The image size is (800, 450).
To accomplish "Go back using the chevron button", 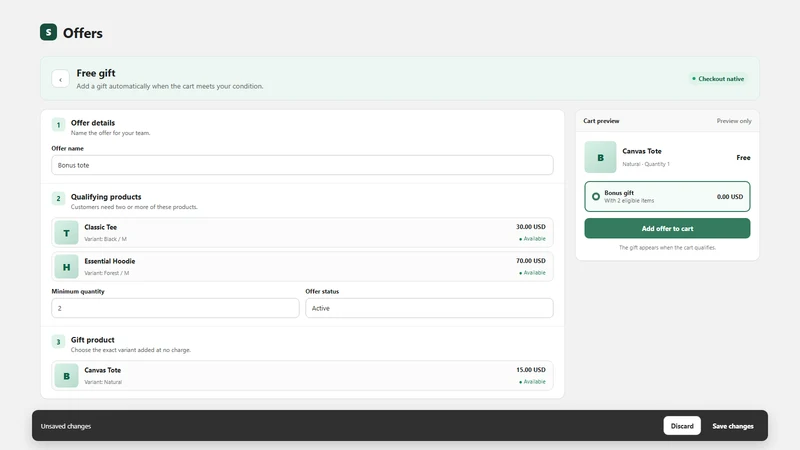I will click(x=60, y=79).
